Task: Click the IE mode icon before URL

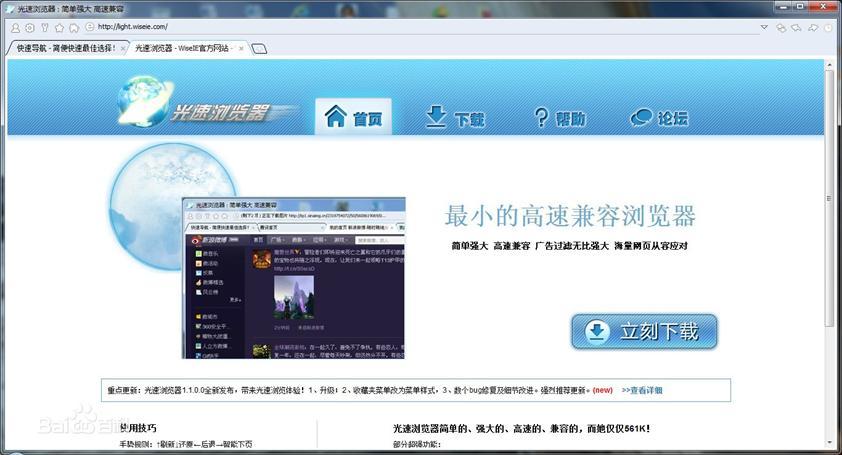Action: pos(90,27)
